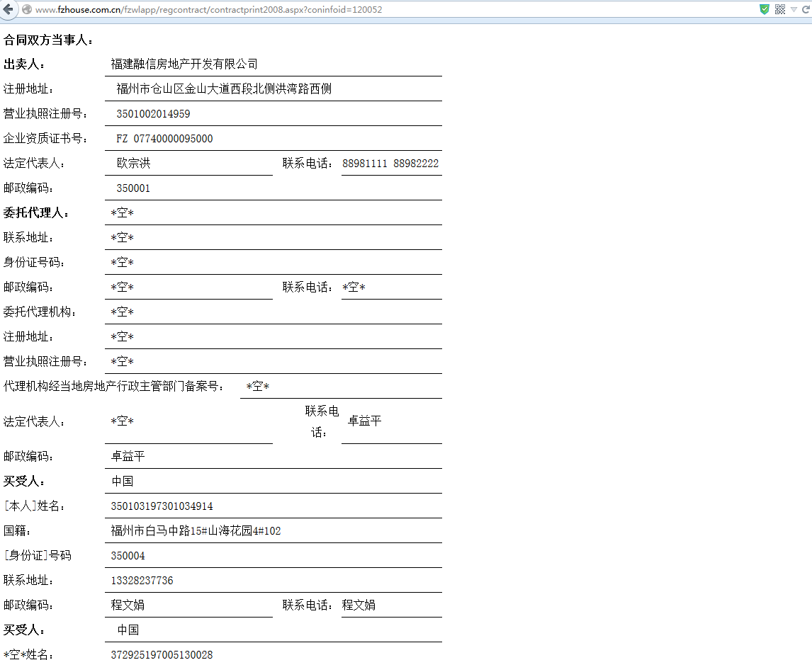Click certificate number FZ 07740000095000

pyautogui.click(x=164, y=139)
